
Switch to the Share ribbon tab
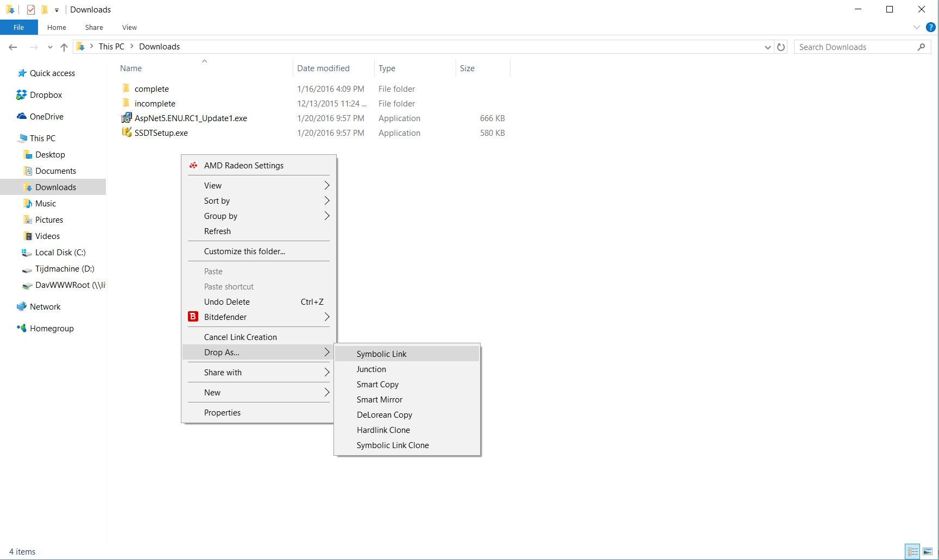[x=94, y=27]
